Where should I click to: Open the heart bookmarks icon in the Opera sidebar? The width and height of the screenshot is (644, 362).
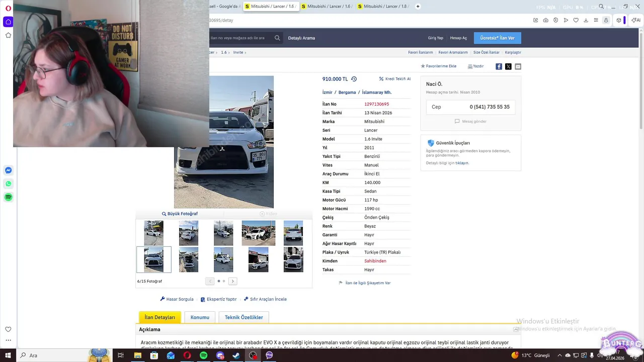pos(8,329)
